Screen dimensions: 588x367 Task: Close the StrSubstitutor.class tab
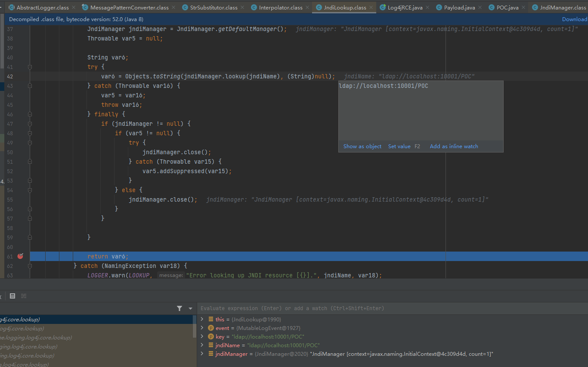(x=242, y=8)
